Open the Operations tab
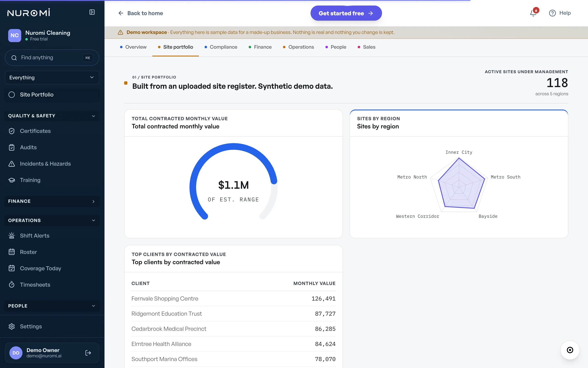This screenshot has width=588, height=368. pos(298,47)
